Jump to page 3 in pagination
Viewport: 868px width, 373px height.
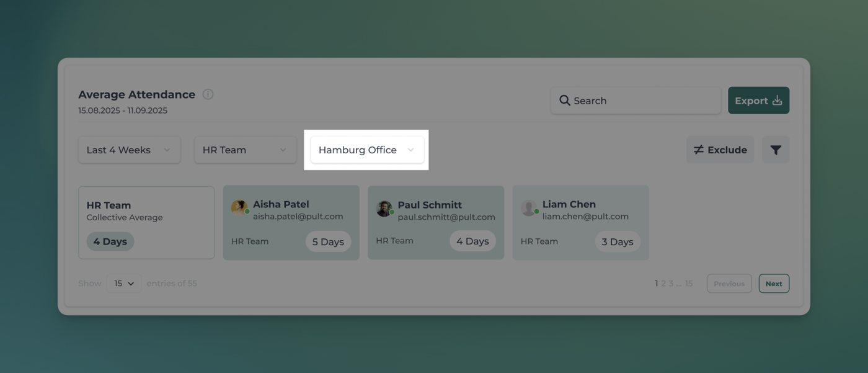(x=671, y=284)
